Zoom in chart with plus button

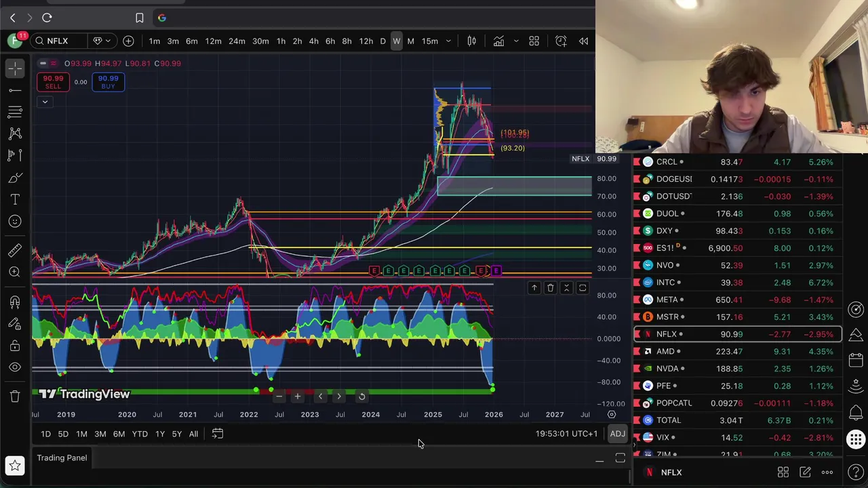pyautogui.click(x=297, y=396)
